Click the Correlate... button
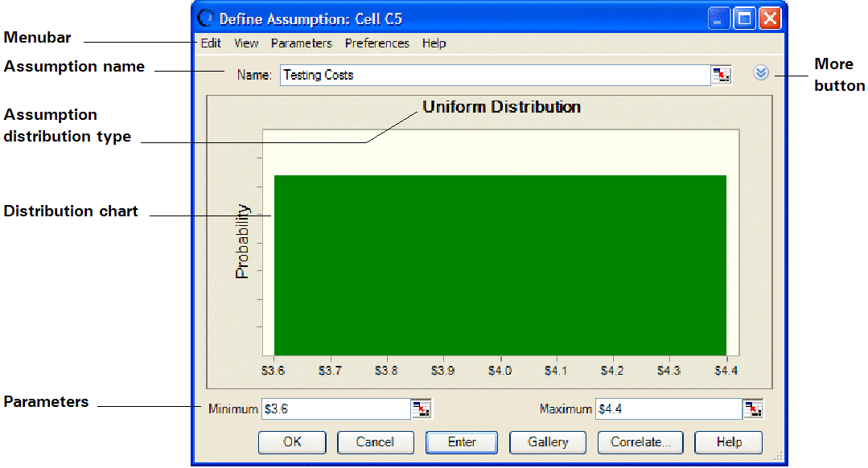 [640, 442]
